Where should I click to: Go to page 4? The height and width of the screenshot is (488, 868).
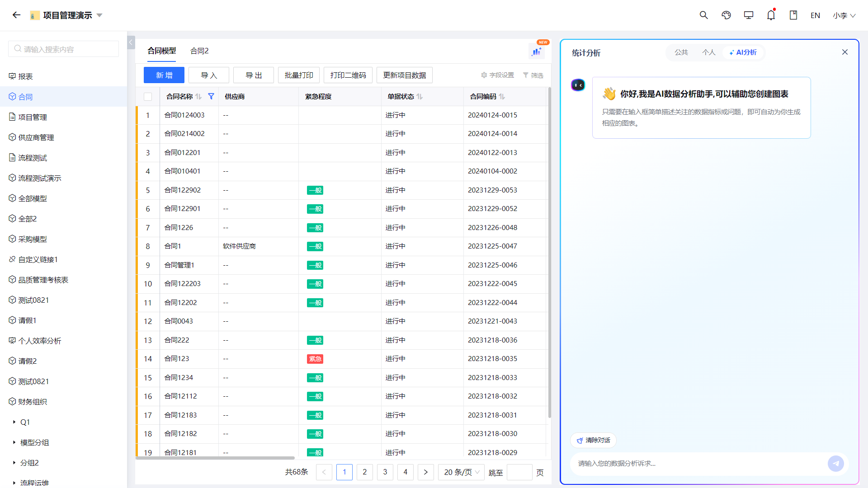click(x=406, y=472)
